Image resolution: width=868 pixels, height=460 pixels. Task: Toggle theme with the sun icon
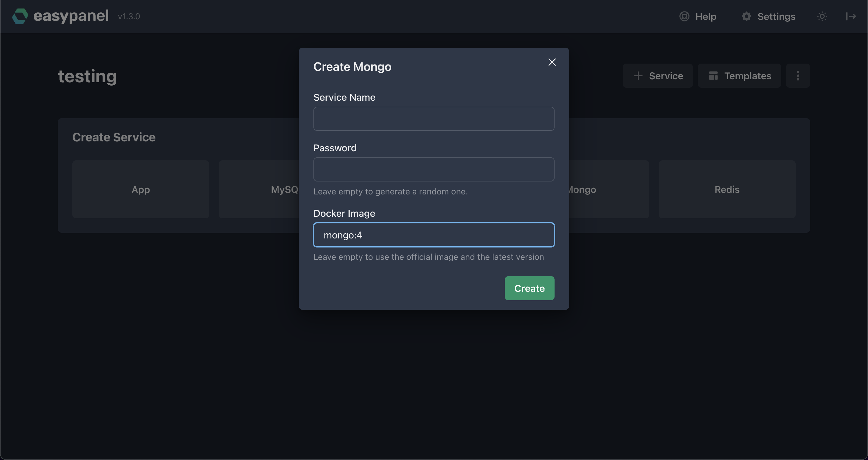(x=822, y=16)
